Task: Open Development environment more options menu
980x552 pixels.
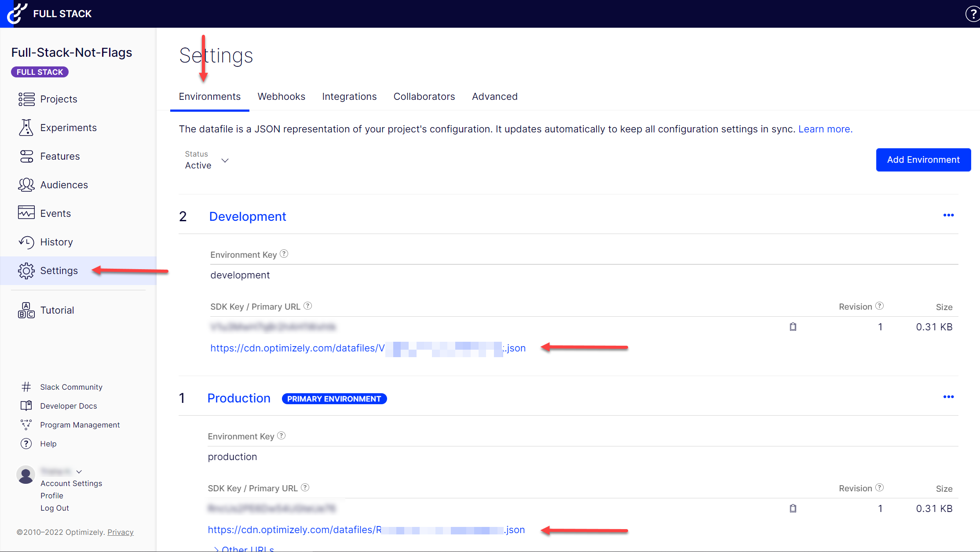Action: pyautogui.click(x=948, y=215)
